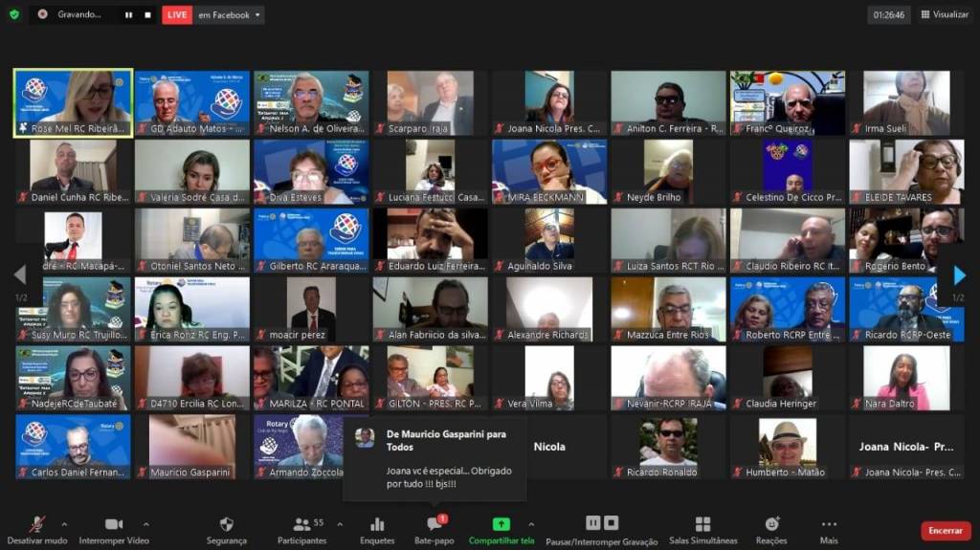The width and height of the screenshot is (980, 550).
Task: Open the Reações emoji menu
Action: pyautogui.click(x=771, y=528)
